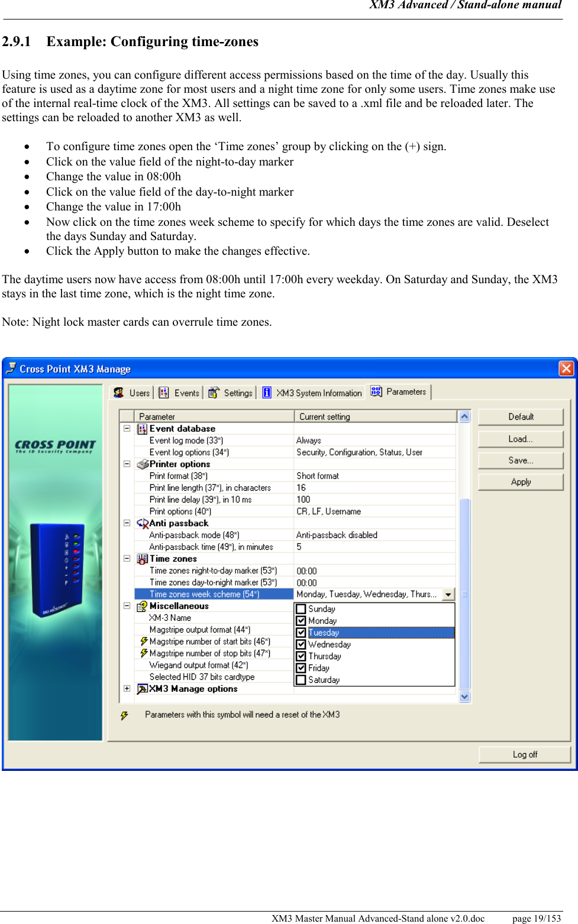The image size is (578, 924).
Task: Click the Events tab icon
Action: coord(164,393)
